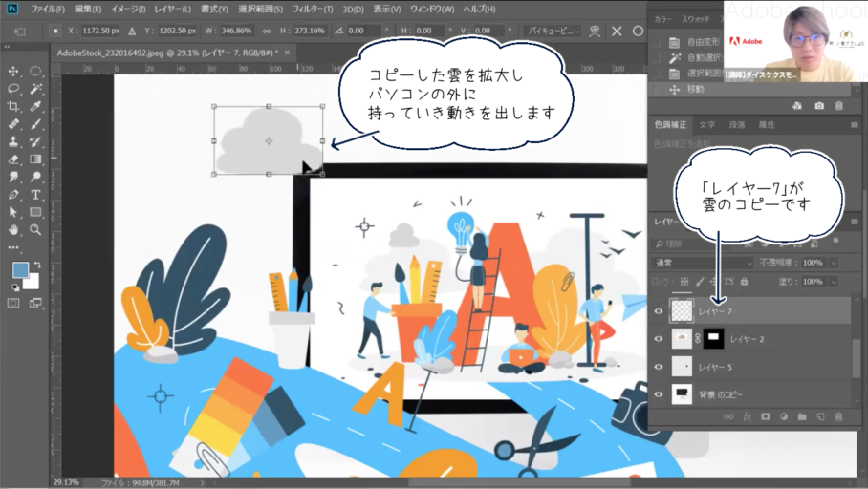Select the Brush tool

pyautogui.click(x=35, y=124)
